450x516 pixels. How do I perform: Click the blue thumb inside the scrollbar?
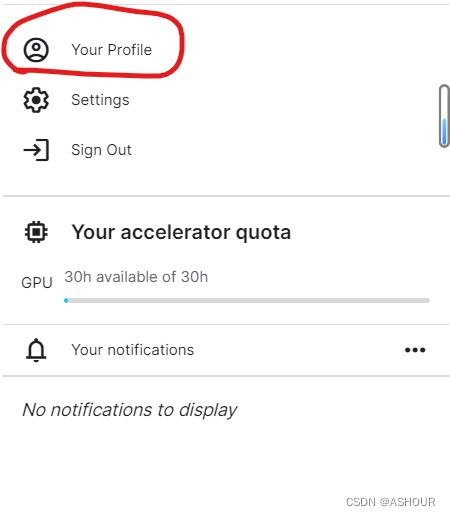(444, 131)
